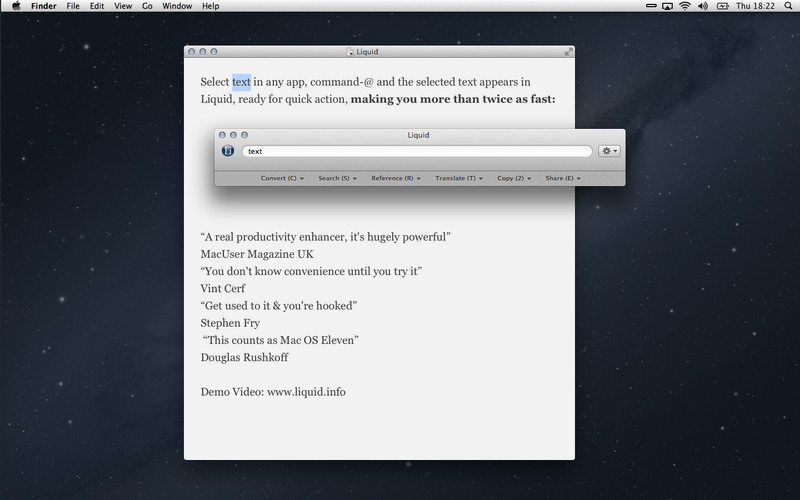
Task: Zoom the Liquid floating panel window
Action: point(244,135)
